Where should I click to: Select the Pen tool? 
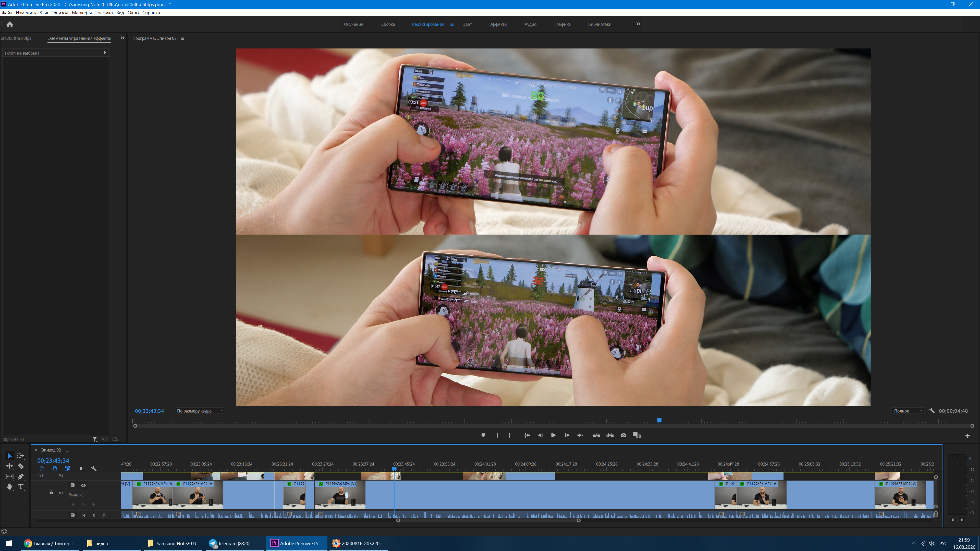(x=20, y=476)
